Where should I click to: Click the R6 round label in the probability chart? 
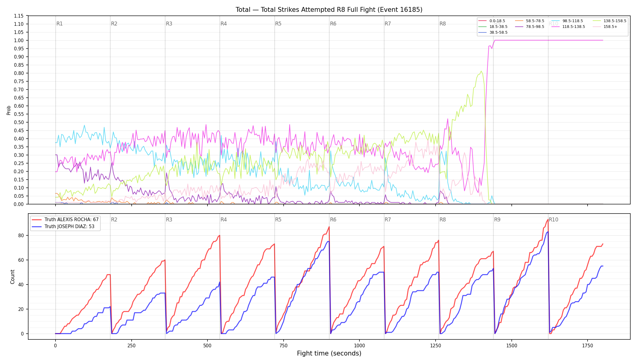pos(333,24)
